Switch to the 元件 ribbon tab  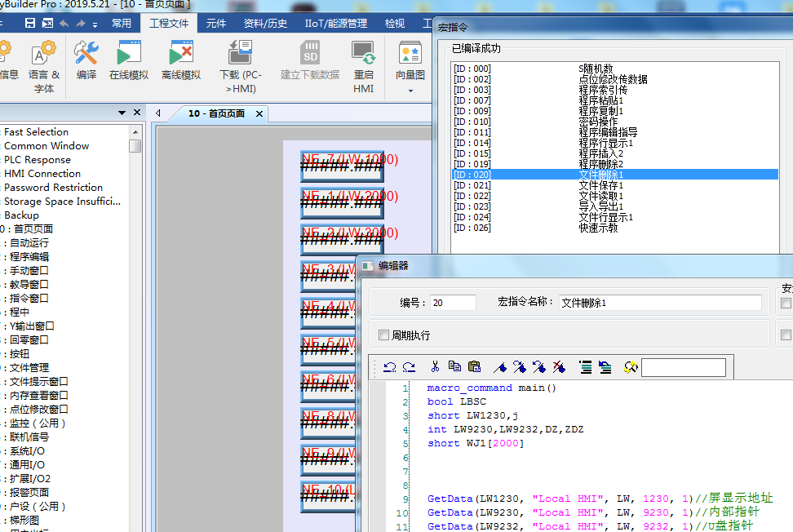216,23
